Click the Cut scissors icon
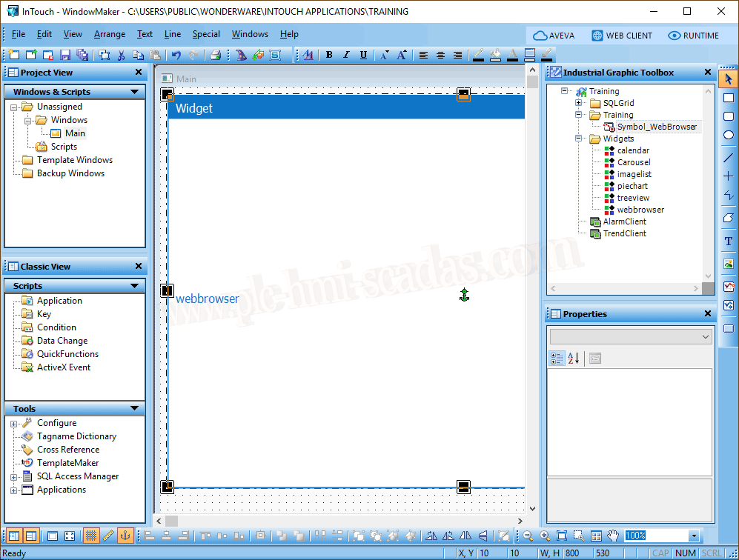Image resolution: width=739 pixels, height=560 pixels. point(122,55)
